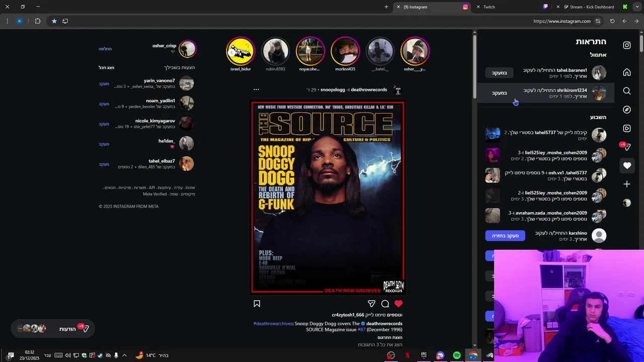View the israel_bidur story
Viewport: 644px width, 362px height.
[240, 51]
